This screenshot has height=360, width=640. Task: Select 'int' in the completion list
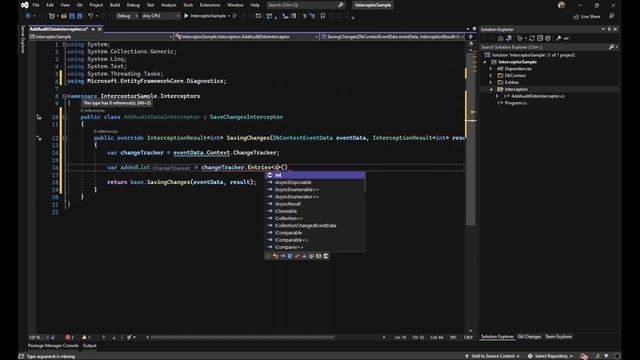[x=315, y=175]
